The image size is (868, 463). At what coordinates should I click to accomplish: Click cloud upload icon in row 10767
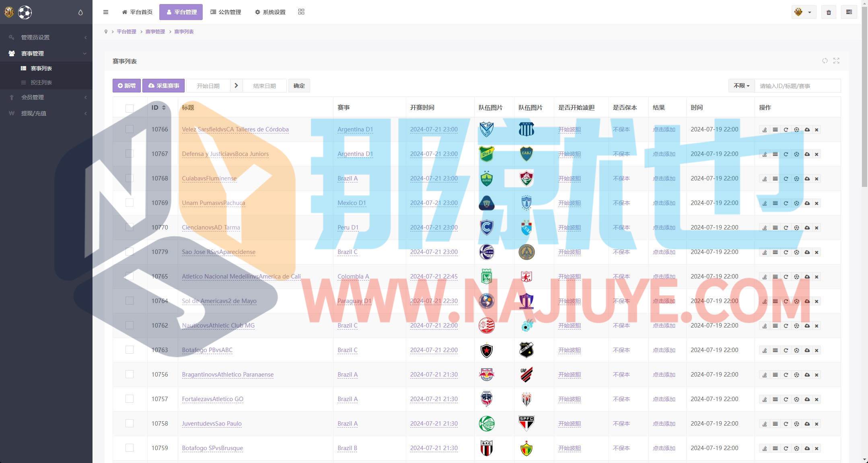click(807, 154)
